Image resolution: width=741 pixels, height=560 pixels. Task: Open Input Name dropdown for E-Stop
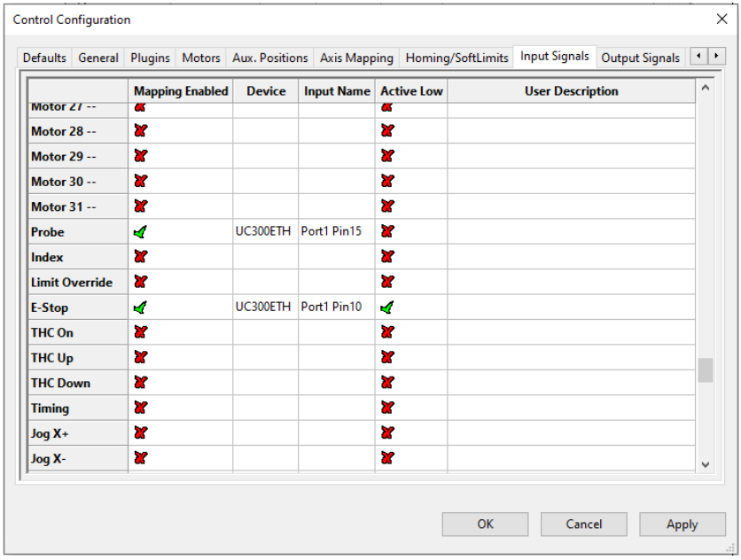pos(337,308)
